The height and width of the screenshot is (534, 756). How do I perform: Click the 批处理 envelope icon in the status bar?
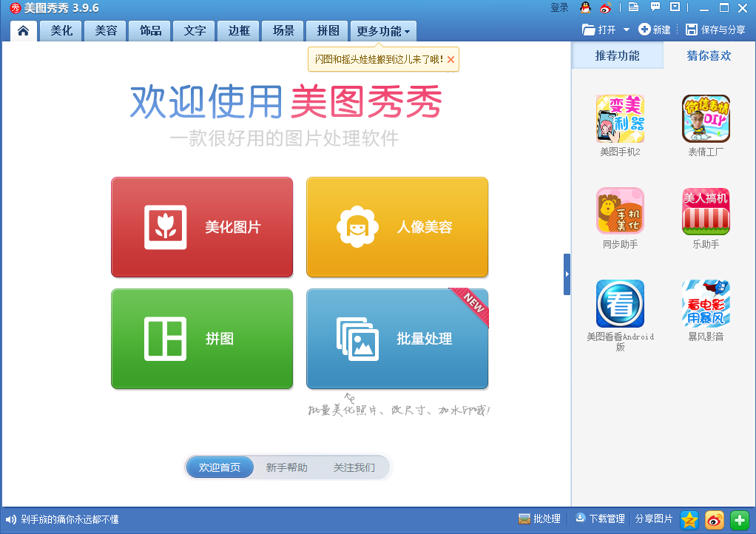(524, 518)
